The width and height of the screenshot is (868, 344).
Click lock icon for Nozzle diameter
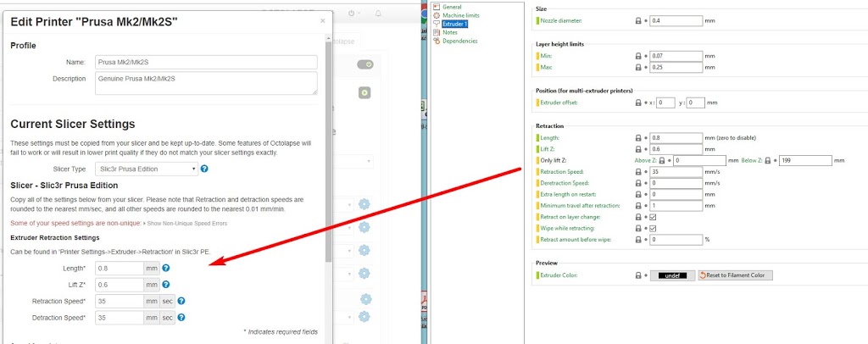coord(638,20)
